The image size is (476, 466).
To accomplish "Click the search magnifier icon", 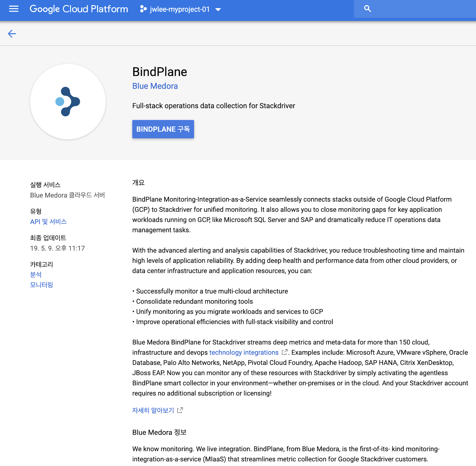I will [367, 9].
